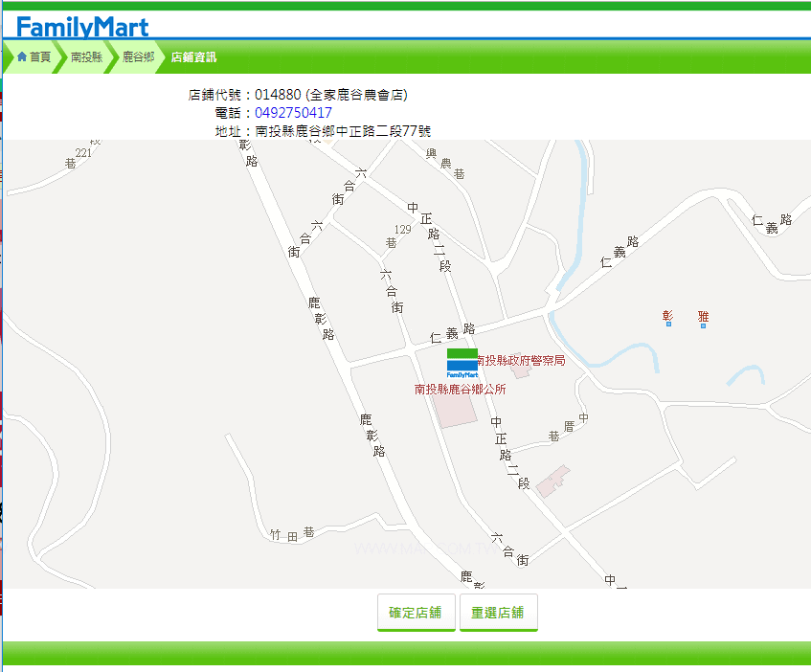This screenshot has height=672, width=811.
Task: Click the FamilyMart store marker on map
Action: tap(462, 364)
